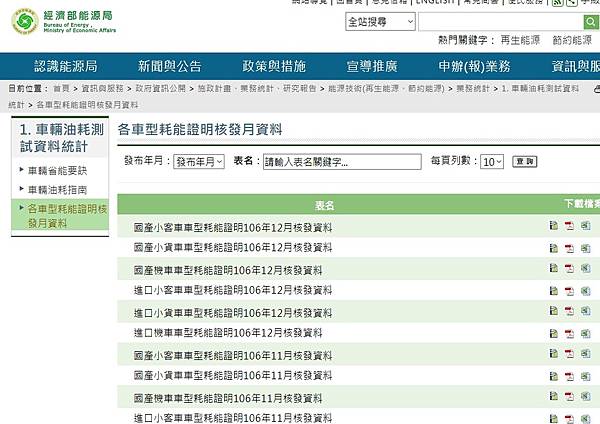Download Excel file for 國產小貨車 106年11月 row
This screenshot has height=424, width=600.
[x=585, y=377]
